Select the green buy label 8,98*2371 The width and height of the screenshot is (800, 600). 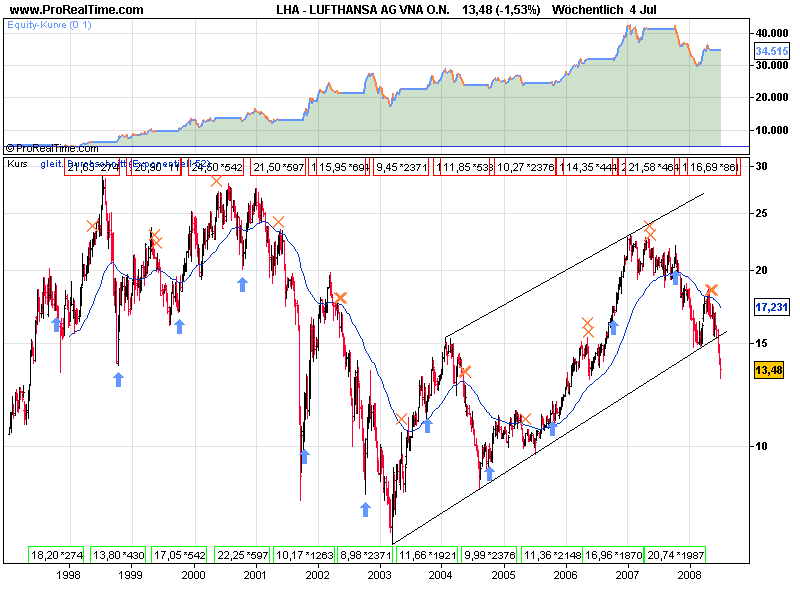tap(365, 554)
